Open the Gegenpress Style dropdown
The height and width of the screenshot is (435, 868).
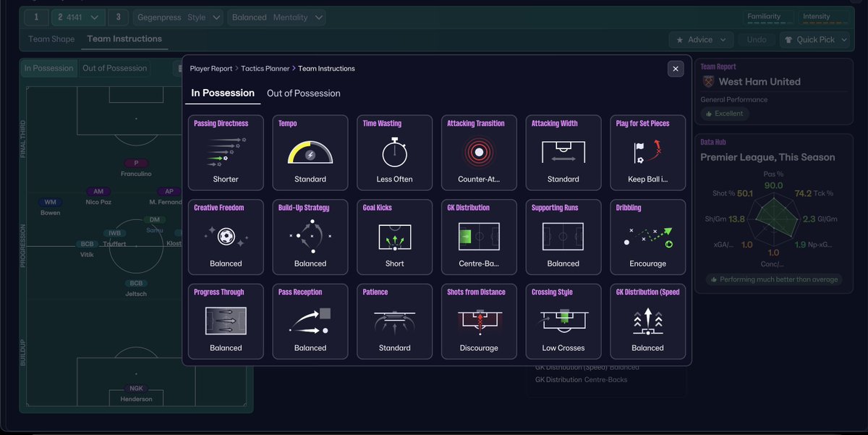(x=178, y=17)
